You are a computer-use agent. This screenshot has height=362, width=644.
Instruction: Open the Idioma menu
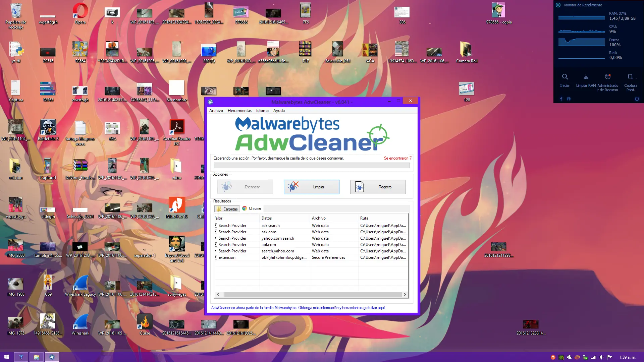tap(262, 111)
